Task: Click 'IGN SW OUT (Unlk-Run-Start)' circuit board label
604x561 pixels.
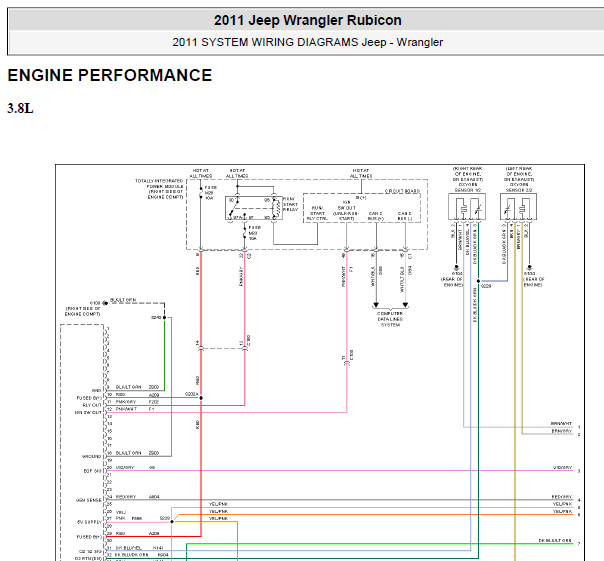Action: [346, 210]
